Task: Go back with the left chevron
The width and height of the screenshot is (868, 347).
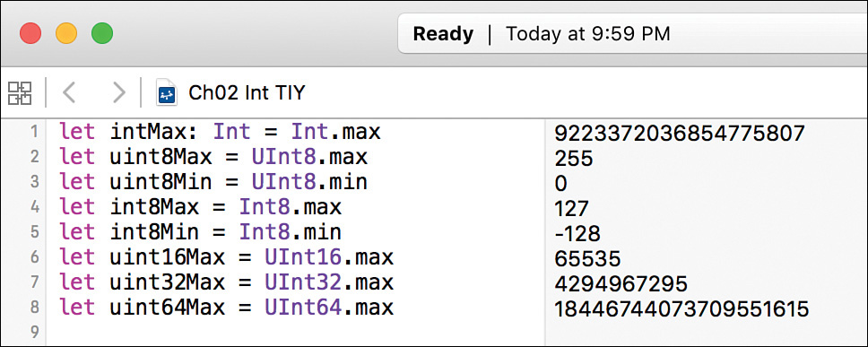Action: point(69,93)
